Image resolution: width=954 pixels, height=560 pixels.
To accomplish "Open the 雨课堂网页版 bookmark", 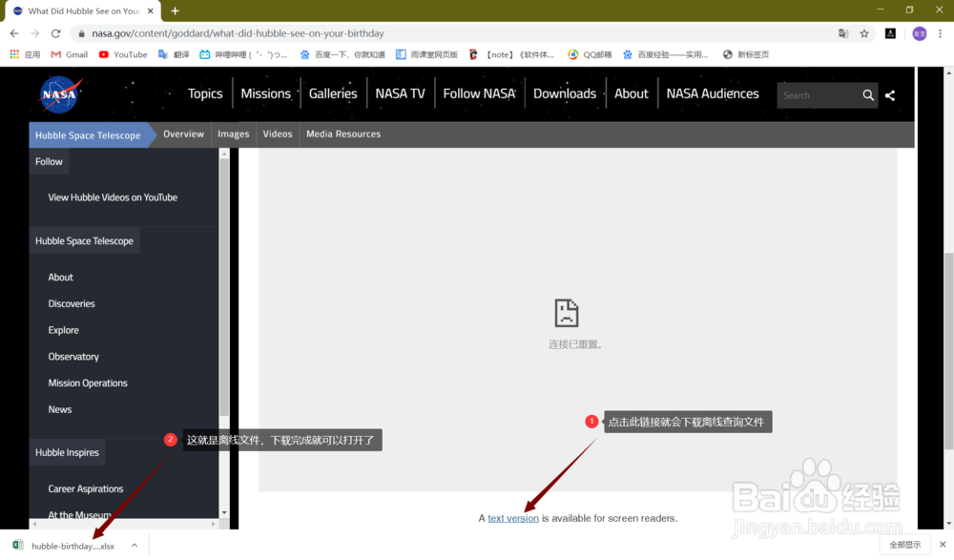I will 426,54.
